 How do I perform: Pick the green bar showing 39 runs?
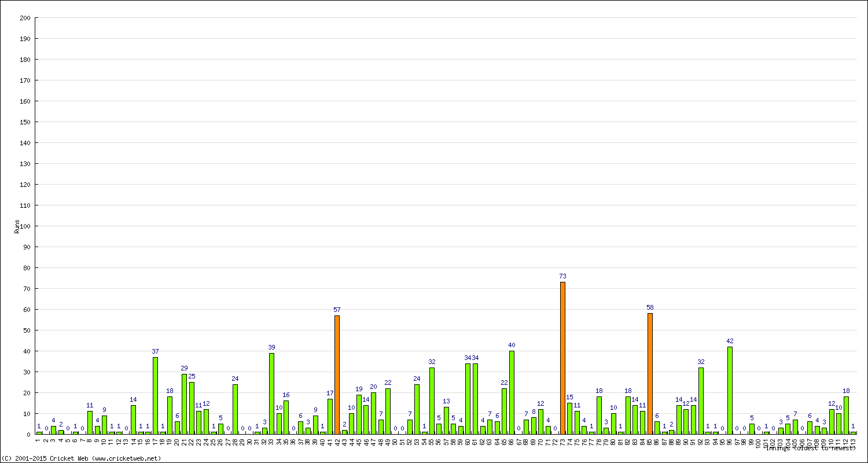[271, 394]
